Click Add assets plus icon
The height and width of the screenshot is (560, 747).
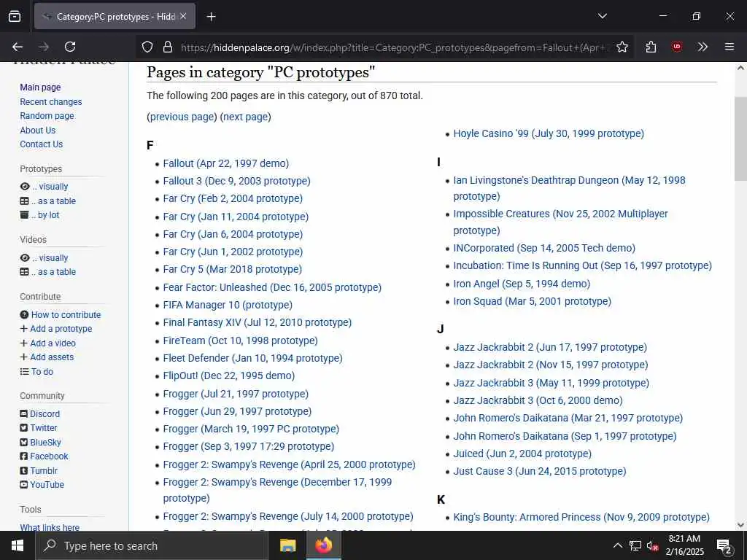coord(24,357)
